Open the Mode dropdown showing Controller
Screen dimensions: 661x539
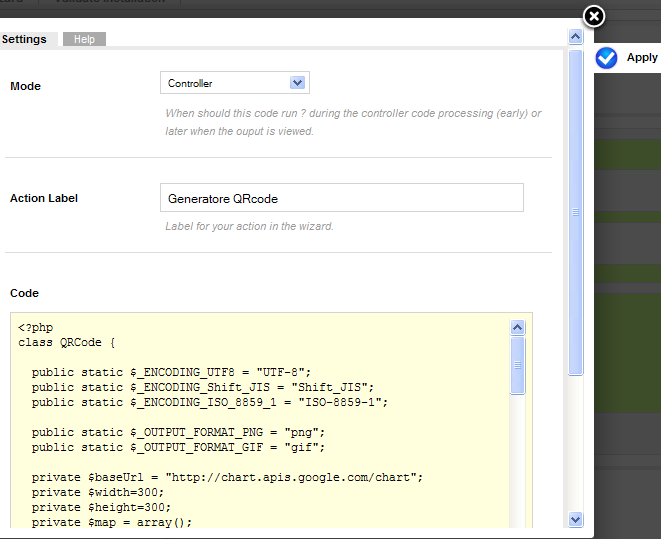tap(235, 83)
